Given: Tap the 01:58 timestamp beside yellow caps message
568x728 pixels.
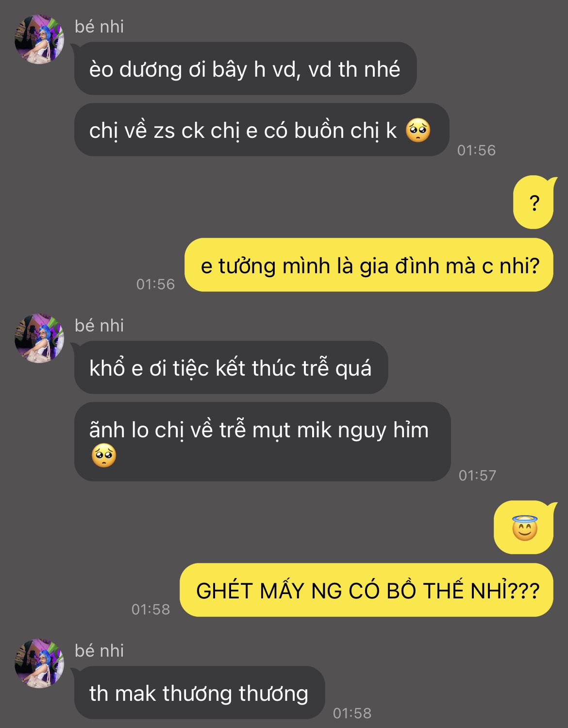Looking at the screenshot, I should coord(151,609).
